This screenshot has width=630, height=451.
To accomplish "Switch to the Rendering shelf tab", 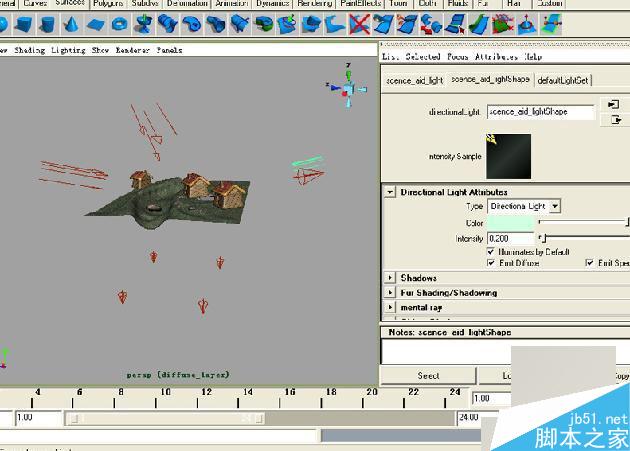I will click(x=315, y=4).
